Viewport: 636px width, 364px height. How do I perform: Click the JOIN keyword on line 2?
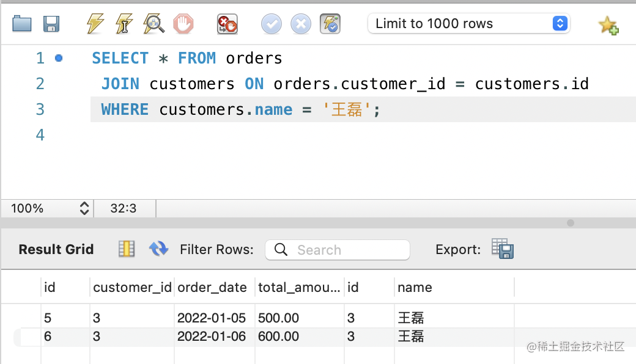120,84
